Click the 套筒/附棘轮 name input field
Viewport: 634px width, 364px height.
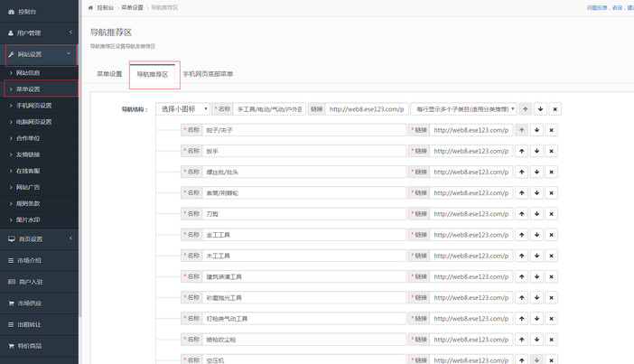tap(303, 193)
